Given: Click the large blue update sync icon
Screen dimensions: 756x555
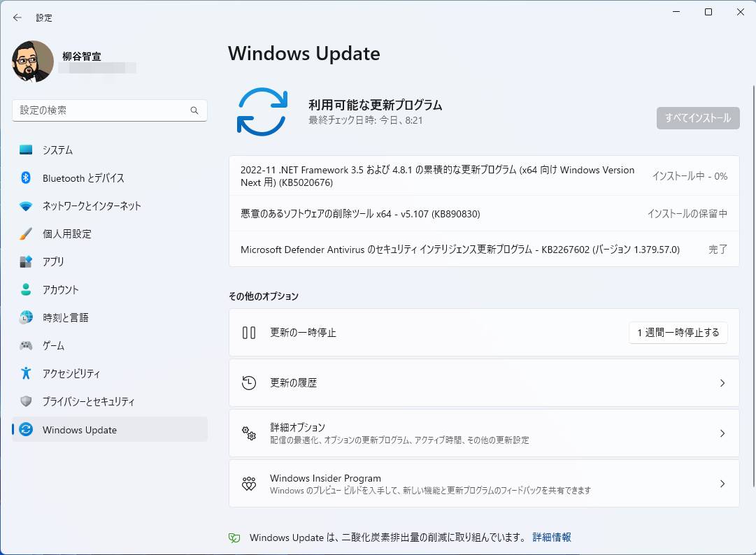Looking at the screenshot, I should coord(262,112).
